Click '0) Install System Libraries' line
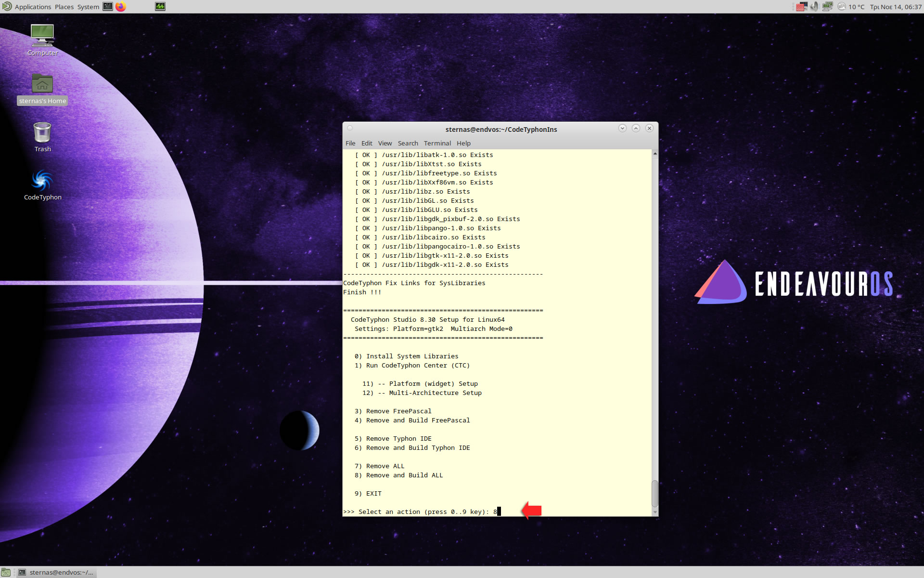Viewport: 924px width, 578px height. (x=407, y=356)
